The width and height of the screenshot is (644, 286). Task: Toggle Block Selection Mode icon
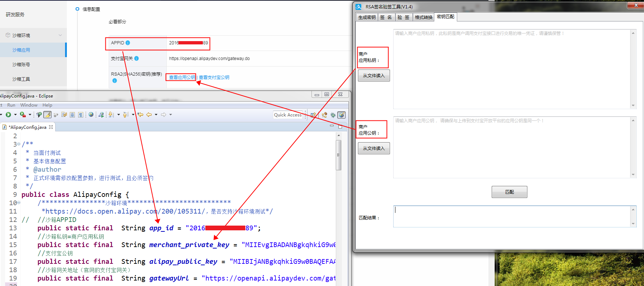pyautogui.click(x=72, y=115)
